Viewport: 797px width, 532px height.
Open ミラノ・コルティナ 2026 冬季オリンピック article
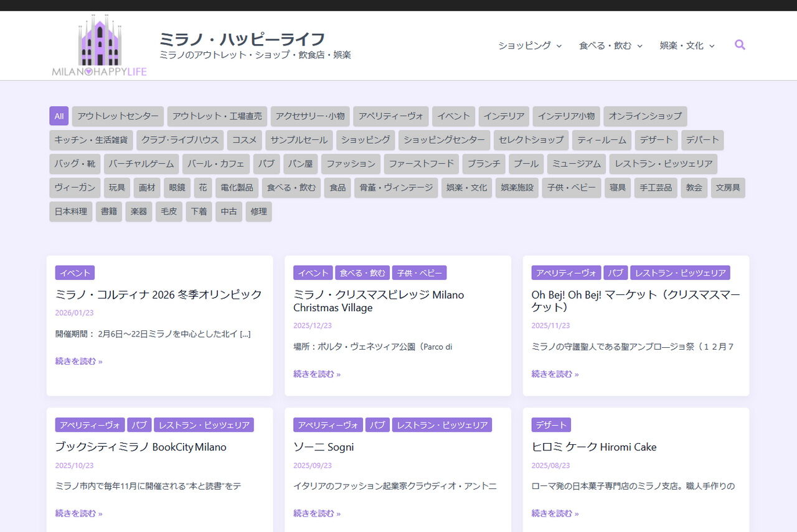click(x=158, y=294)
